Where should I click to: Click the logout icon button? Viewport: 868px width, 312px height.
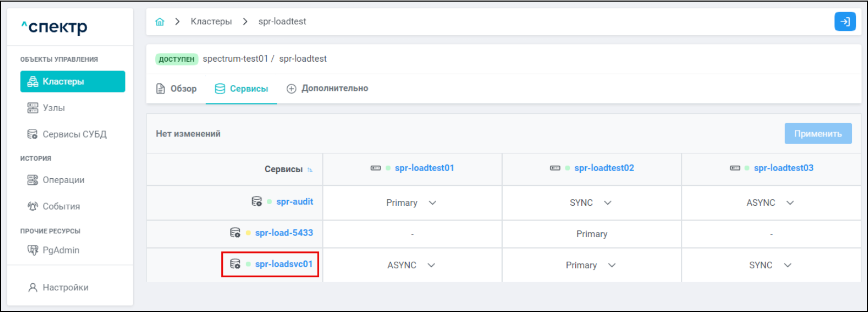845,22
